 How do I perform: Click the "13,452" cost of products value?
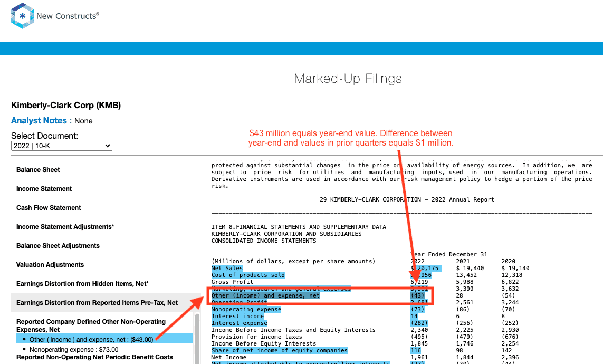pyautogui.click(x=466, y=275)
